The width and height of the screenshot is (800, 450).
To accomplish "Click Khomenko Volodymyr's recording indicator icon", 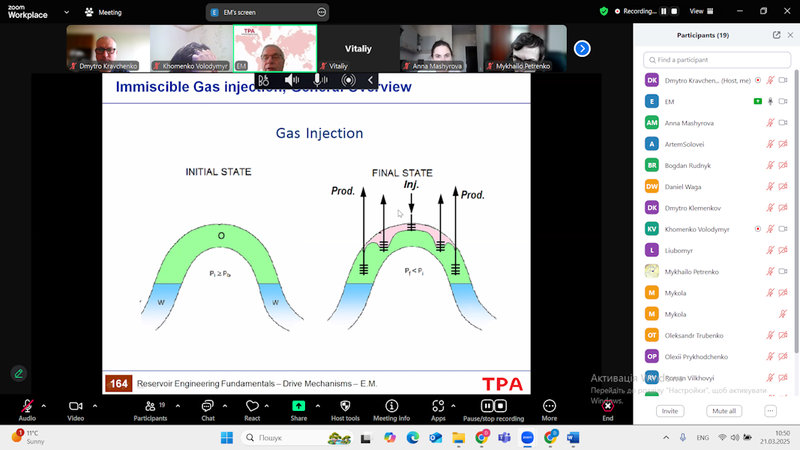I will pos(758,229).
